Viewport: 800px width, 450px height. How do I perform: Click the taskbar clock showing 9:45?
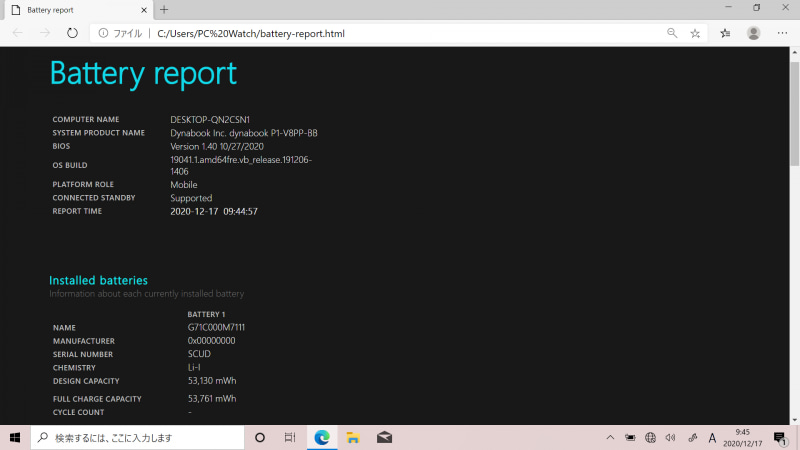pos(742,438)
